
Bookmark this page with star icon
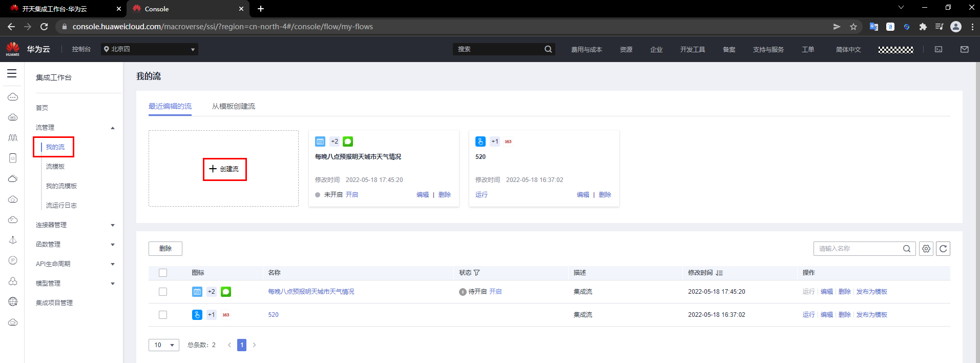(853, 27)
